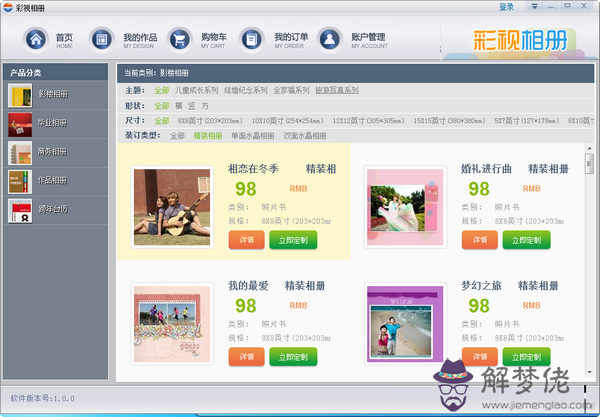Open 梦幻之旅 album cover thumbnail

[x=405, y=324]
